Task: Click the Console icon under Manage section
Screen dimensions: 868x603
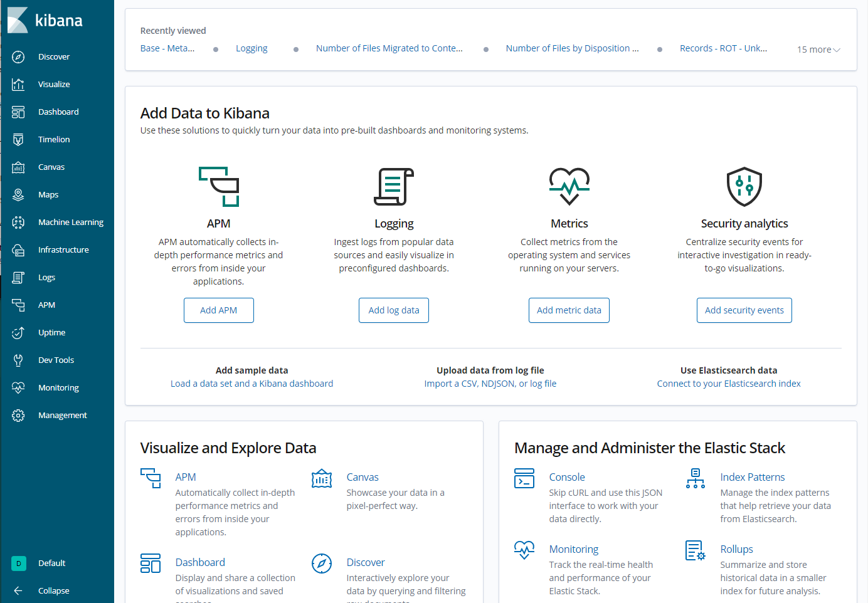Action: [x=524, y=478]
